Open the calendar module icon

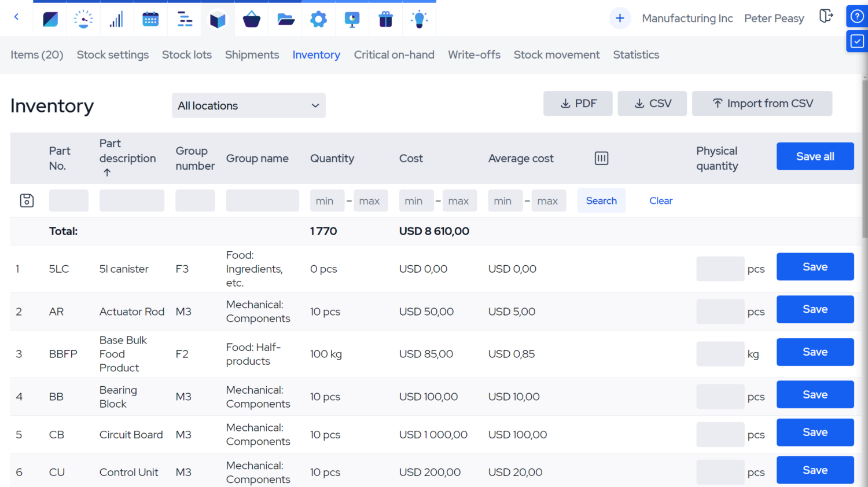150,19
